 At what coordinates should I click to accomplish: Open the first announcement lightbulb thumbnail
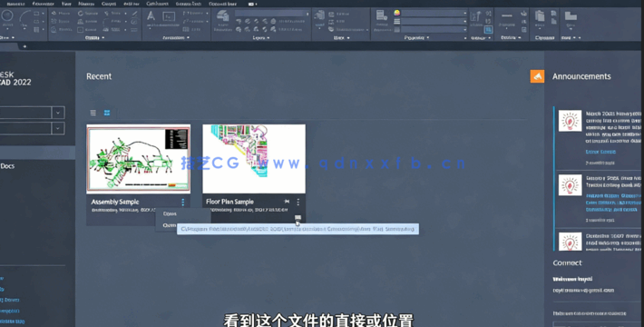tap(570, 121)
